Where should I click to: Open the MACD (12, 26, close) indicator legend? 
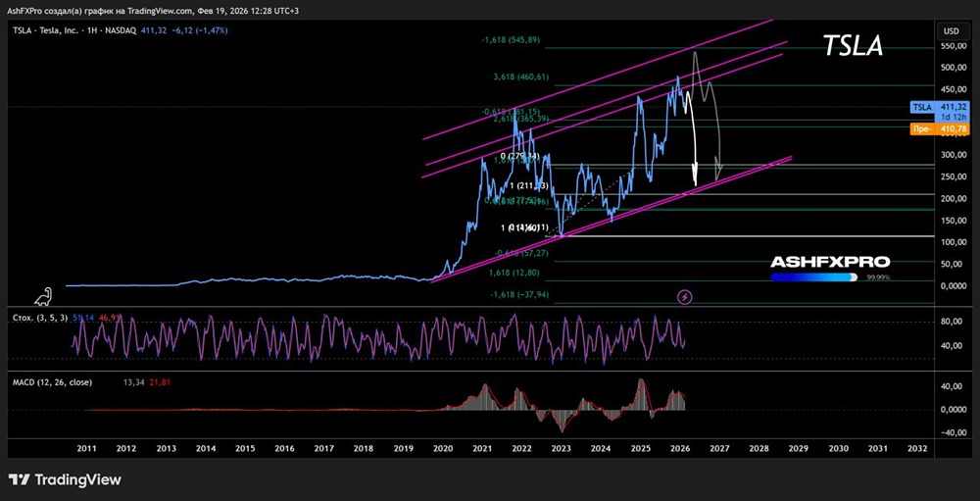point(53,382)
